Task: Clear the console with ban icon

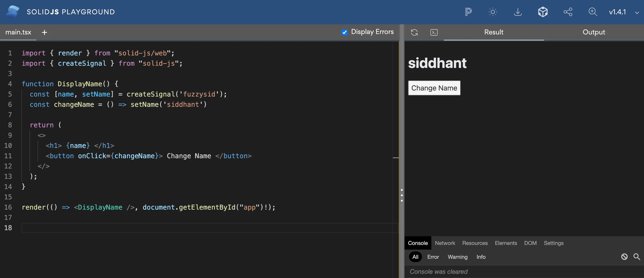Action: [x=624, y=257]
